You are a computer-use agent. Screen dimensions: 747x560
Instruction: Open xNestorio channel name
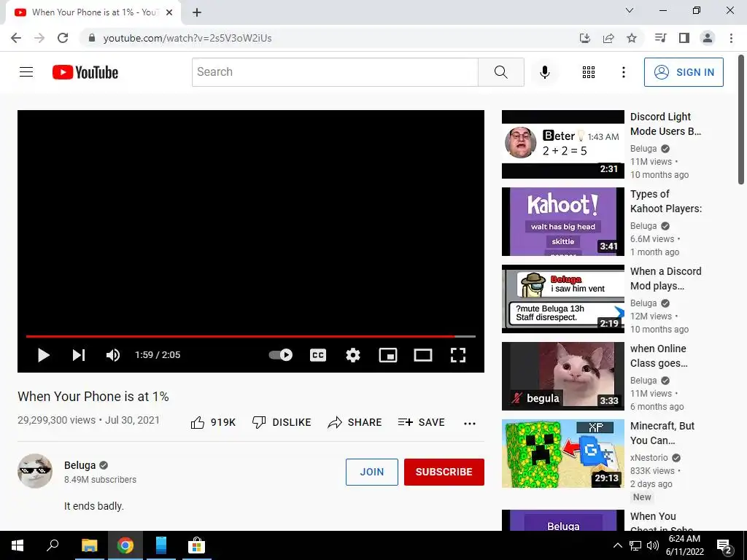pos(649,458)
